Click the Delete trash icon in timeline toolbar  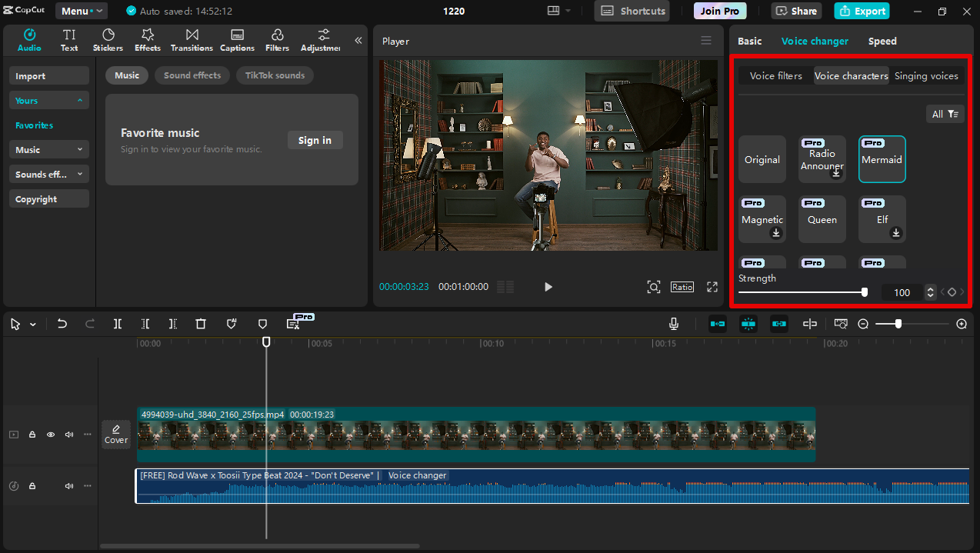click(x=201, y=324)
